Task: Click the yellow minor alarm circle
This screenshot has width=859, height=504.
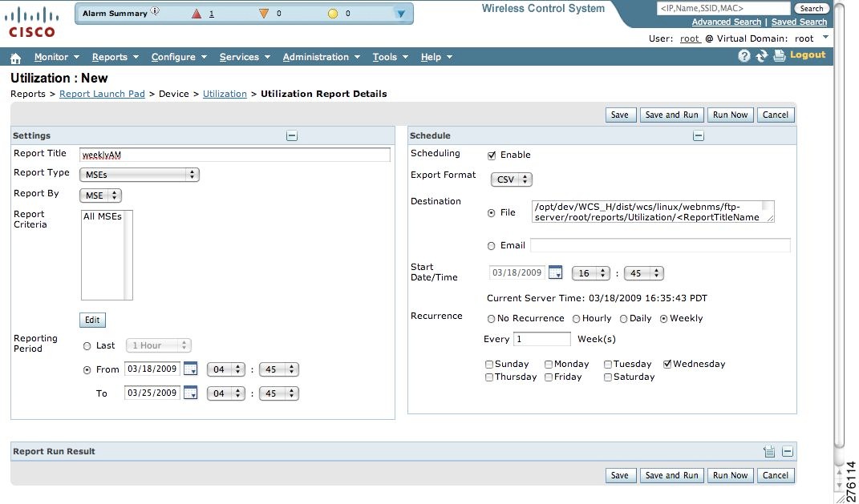Action: 333,14
